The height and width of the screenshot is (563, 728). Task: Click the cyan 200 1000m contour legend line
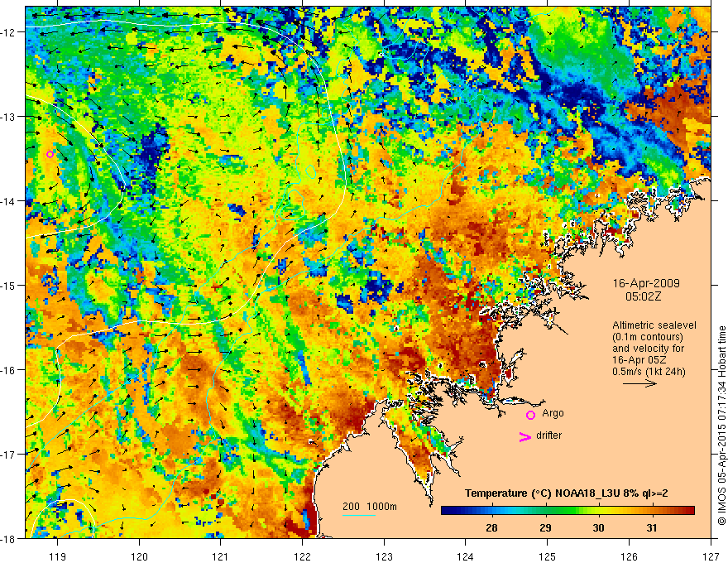359,515
